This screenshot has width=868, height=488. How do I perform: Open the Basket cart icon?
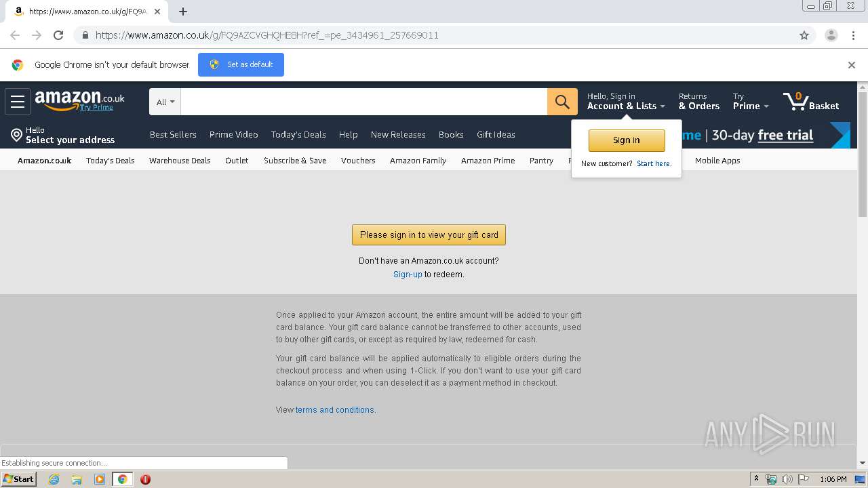tap(811, 102)
